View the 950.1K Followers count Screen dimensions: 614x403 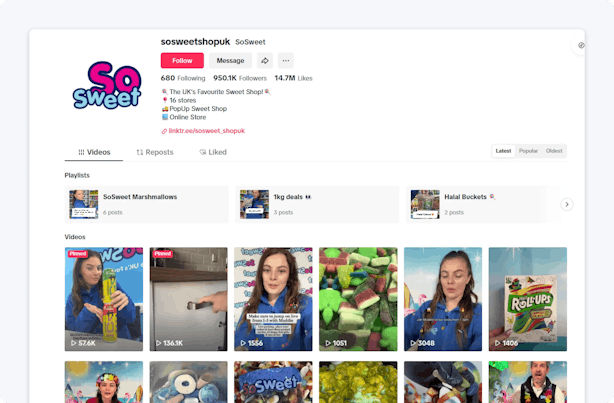pos(240,78)
